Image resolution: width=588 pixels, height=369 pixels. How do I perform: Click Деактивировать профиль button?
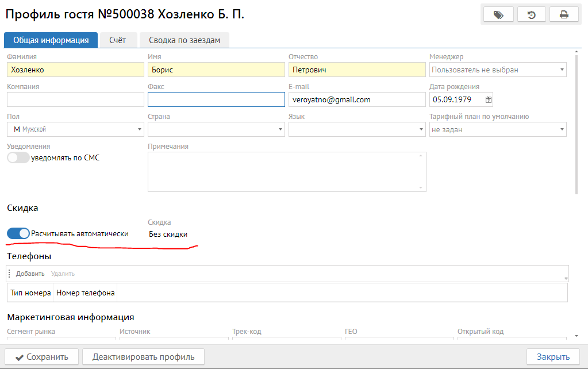pos(143,357)
